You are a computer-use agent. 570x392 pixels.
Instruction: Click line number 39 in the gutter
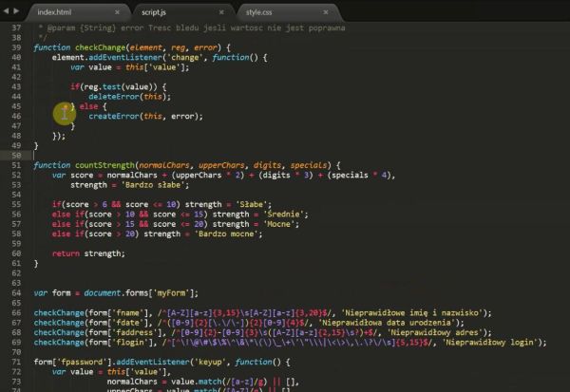tap(16, 47)
